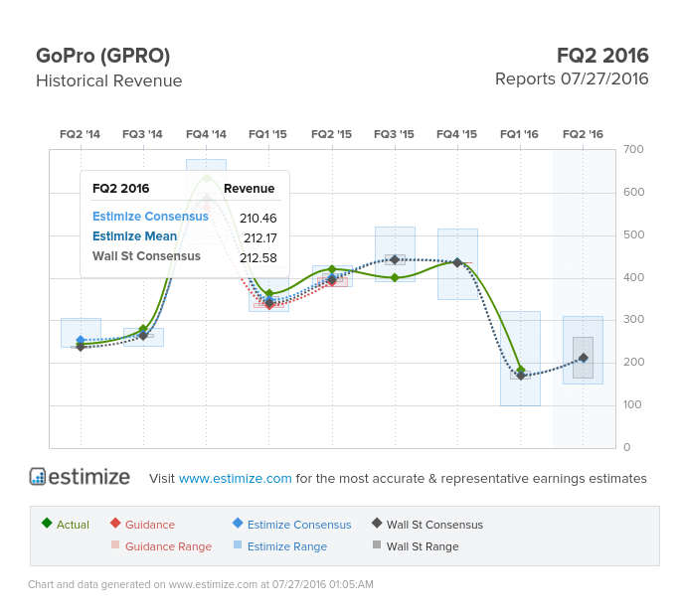This screenshot has height=616, width=681.
Task: Select the FQ4 '14 axis label
Action: (x=207, y=134)
